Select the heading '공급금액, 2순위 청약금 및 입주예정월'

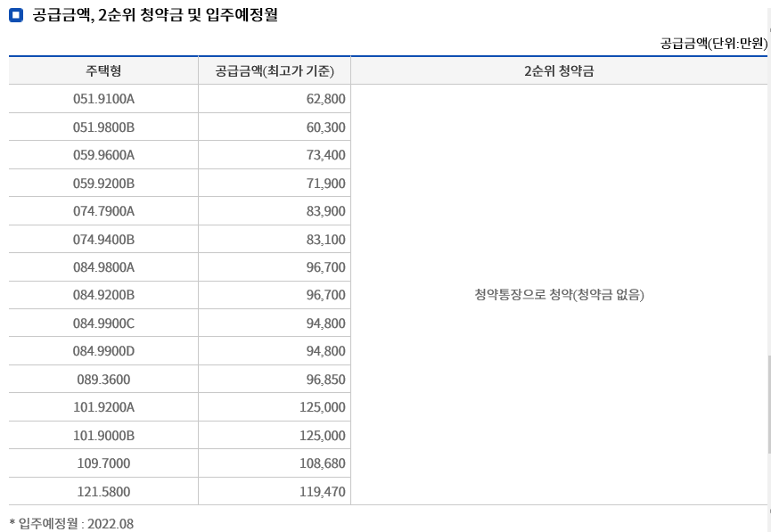click(155, 15)
